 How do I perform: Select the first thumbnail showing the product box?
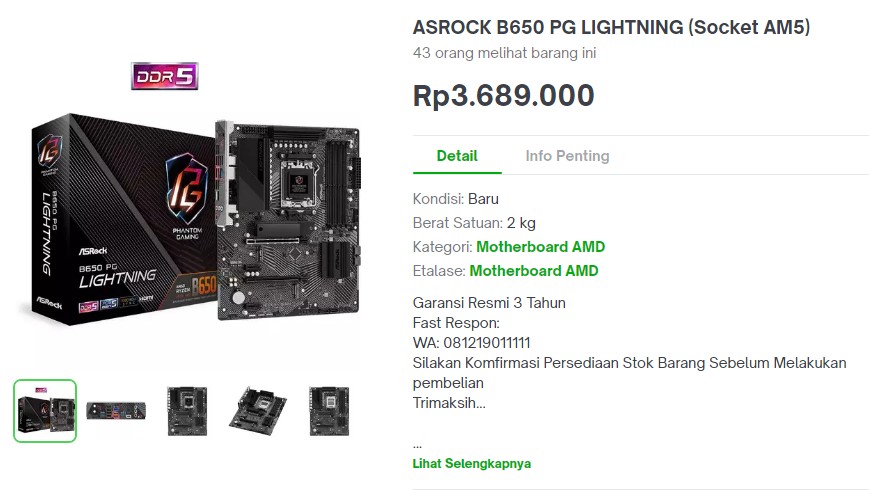(x=45, y=410)
